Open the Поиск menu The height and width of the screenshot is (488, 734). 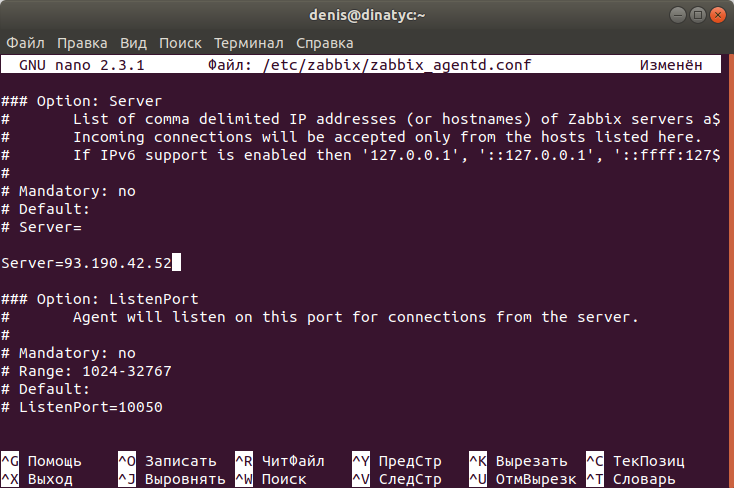coord(180,43)
